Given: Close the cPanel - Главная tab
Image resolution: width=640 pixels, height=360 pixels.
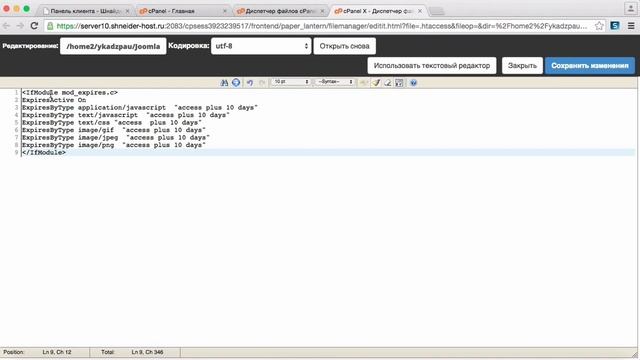Looking at the screenshot, I should point(225,11).
